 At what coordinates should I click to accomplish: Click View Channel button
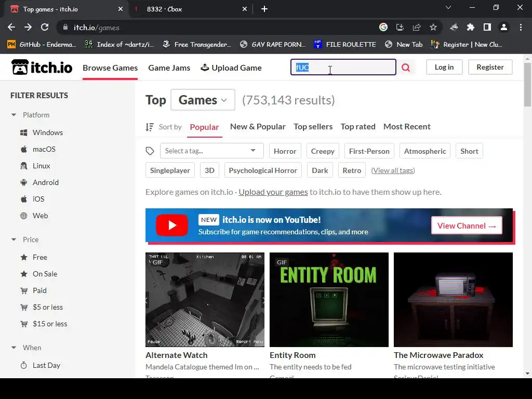467,225
